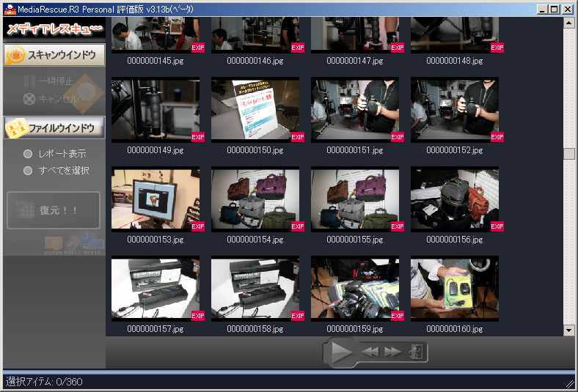The image size is (578, 392).
Task: Select the bags thumbnail 0000000155.jpg
Action: [355, 199]
